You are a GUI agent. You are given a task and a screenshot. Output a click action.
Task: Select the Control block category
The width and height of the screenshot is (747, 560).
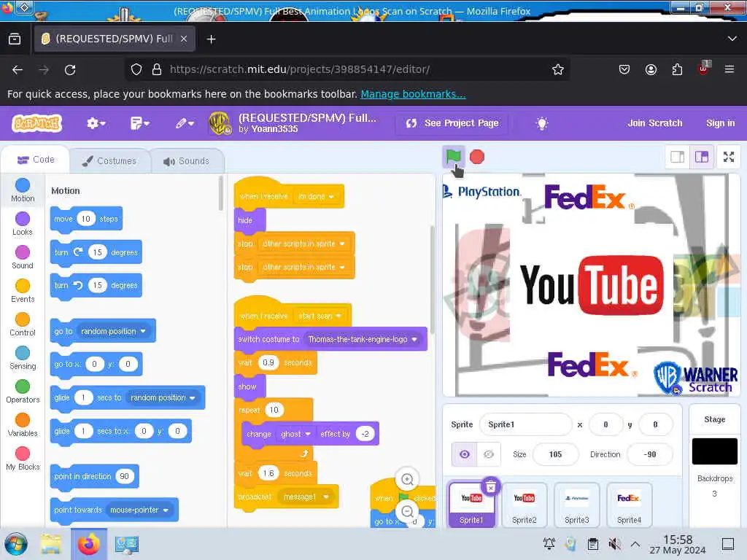[x=23, y=324]
